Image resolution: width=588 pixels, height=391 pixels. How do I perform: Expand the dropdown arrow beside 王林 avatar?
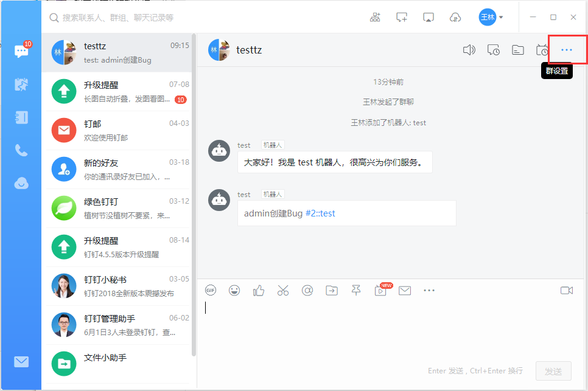point(501,17)
